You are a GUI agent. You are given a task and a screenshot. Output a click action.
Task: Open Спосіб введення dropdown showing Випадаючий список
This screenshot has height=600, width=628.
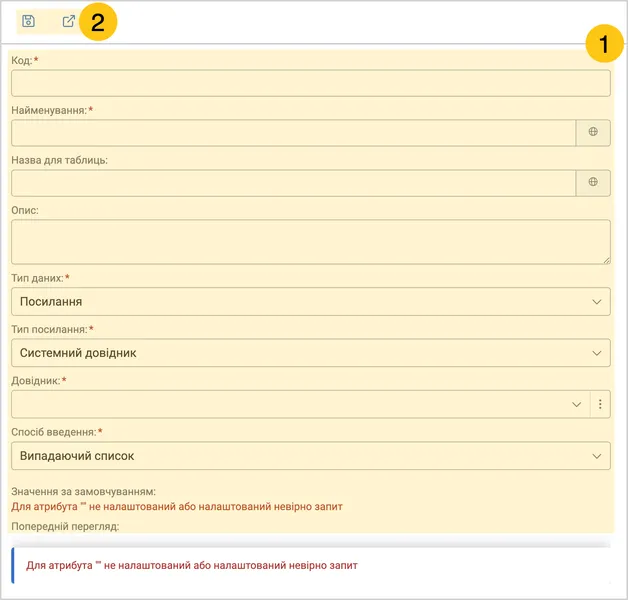pos(311,455)
